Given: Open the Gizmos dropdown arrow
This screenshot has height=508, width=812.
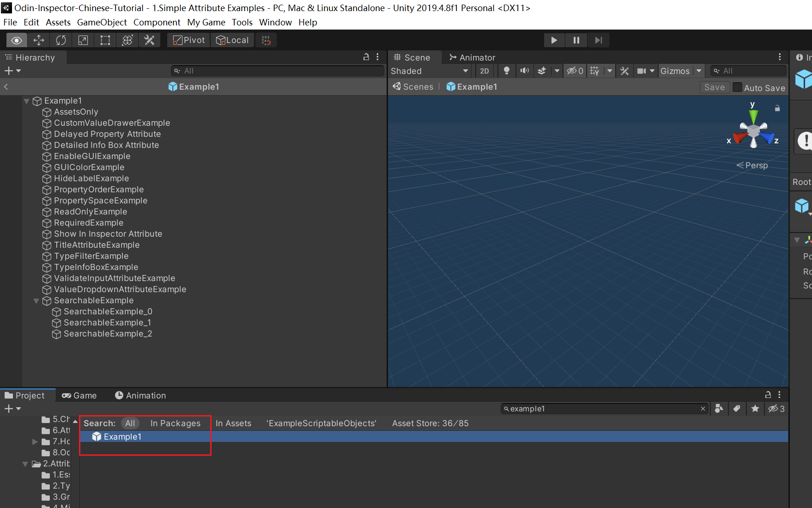Looking at the screenshot, I should (x=699, y=71).
